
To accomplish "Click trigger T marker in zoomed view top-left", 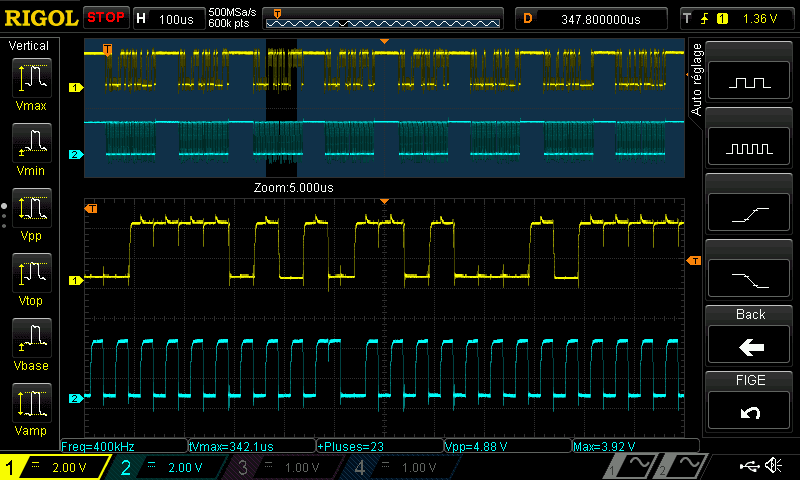I will (91, 208).
